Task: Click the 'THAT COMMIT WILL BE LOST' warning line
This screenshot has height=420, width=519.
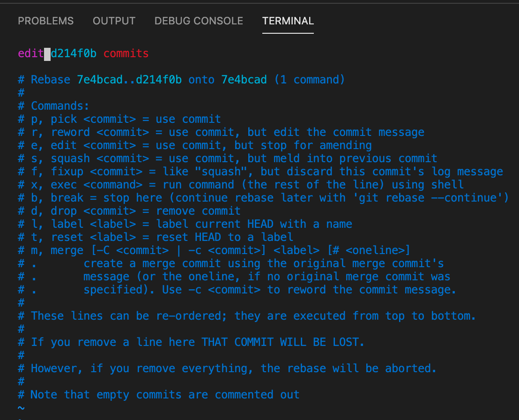Action: [x=187, y=342]
